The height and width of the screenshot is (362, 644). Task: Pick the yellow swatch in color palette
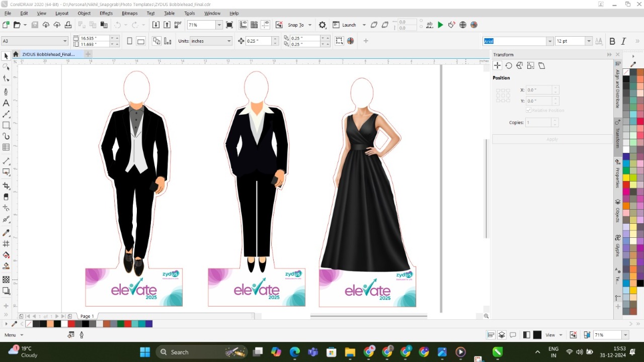point(626,177)
